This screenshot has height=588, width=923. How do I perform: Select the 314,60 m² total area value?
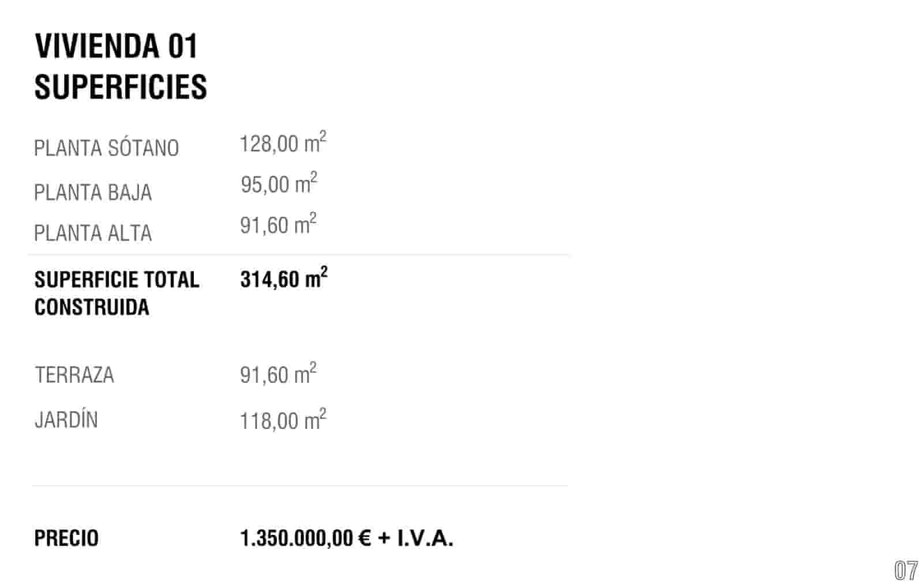[x=284, y=279]
